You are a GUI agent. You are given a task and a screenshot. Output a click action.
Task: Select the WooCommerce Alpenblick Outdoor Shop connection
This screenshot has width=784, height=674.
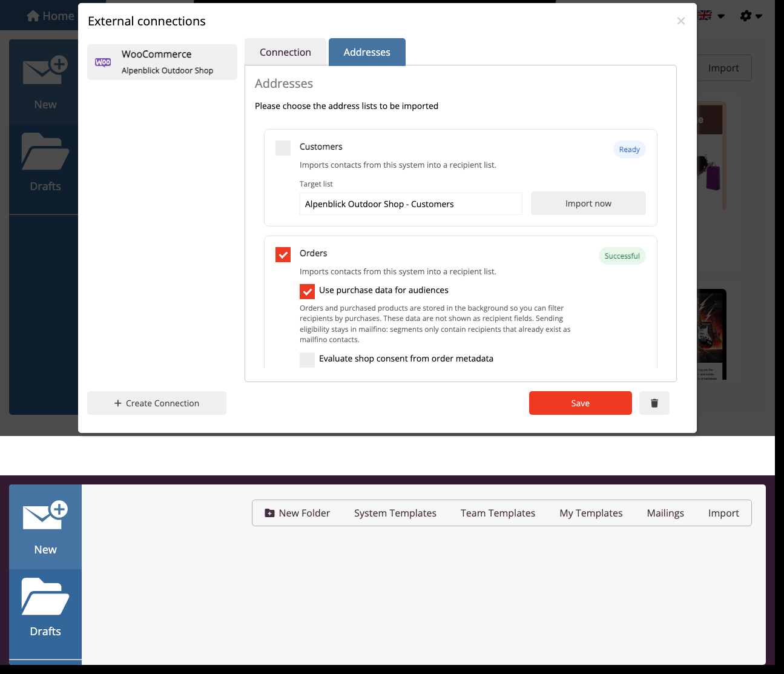click(x=162, y=62)
